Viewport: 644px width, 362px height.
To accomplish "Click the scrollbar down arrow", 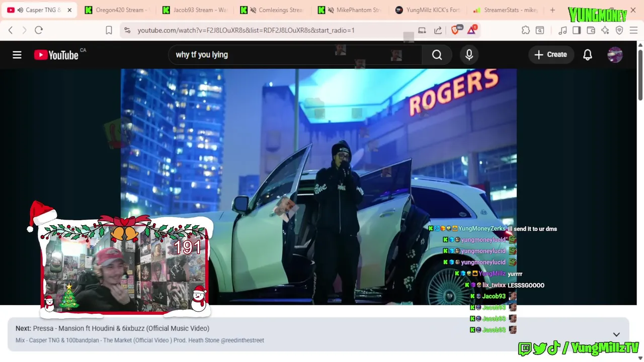I will [x=640, y=358].
